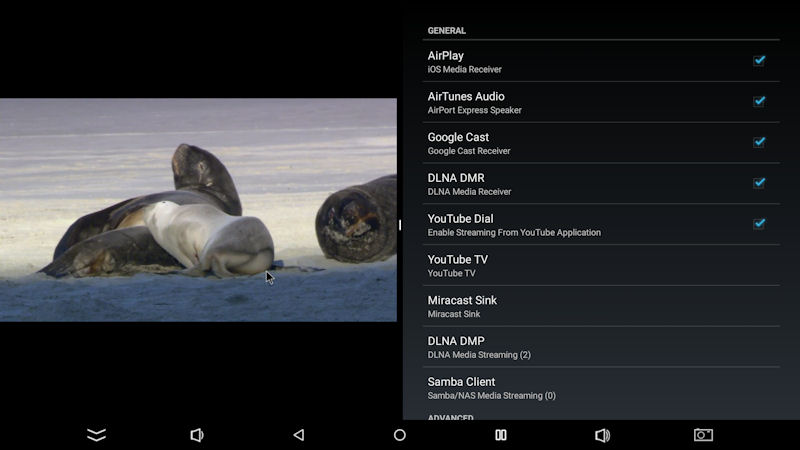Open Samba Client streaming
The height and width of the screenshot is (450, 800).
click(x=601, y=388)
